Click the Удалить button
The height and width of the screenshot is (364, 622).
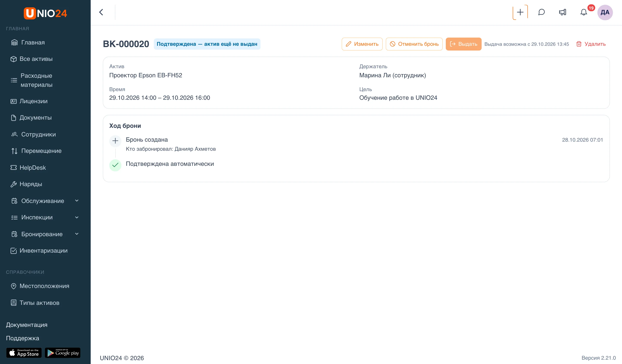591,44
